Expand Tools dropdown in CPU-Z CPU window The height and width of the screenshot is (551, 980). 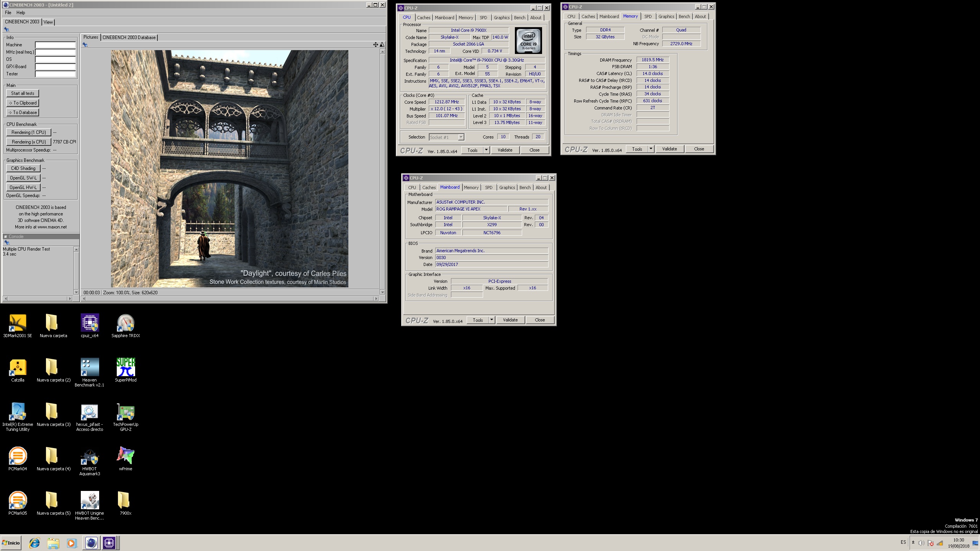[x=486, y=150]
